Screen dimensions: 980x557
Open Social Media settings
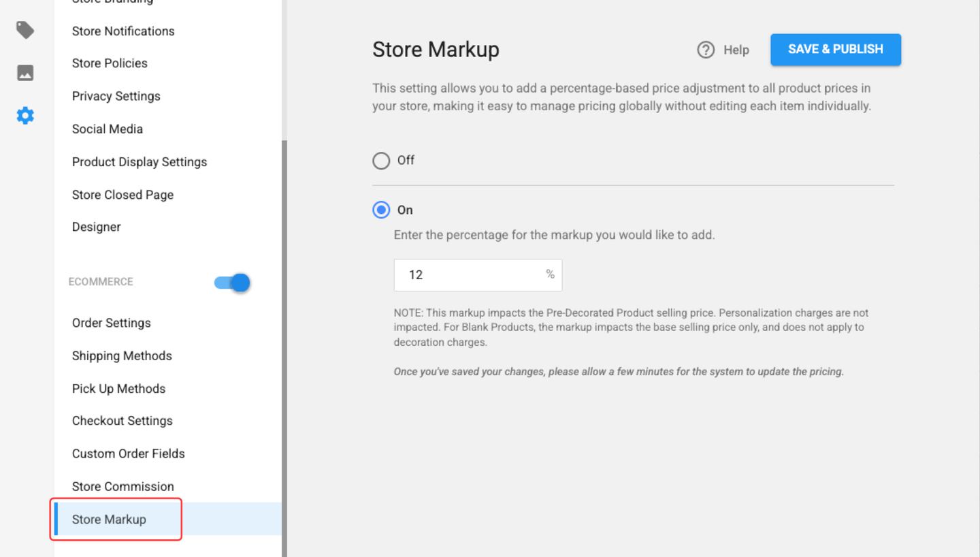(108, 129)
